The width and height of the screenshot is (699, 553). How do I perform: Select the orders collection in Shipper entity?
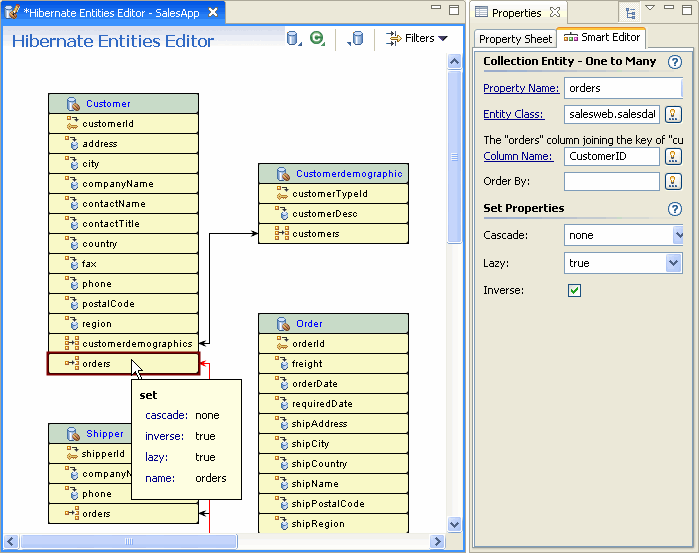pos(123,514)
